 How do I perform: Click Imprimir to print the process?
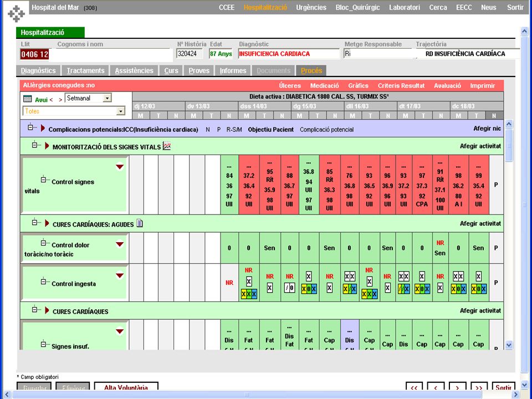483,86
